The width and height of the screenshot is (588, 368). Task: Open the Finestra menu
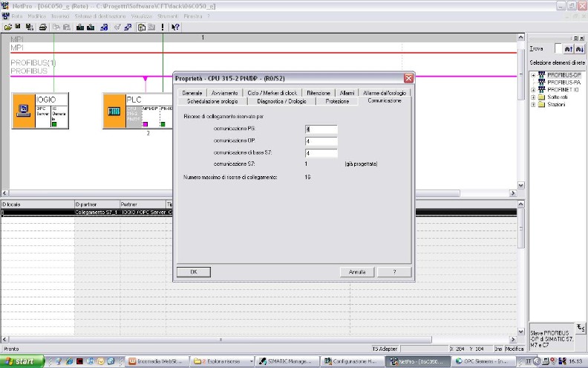193,16
